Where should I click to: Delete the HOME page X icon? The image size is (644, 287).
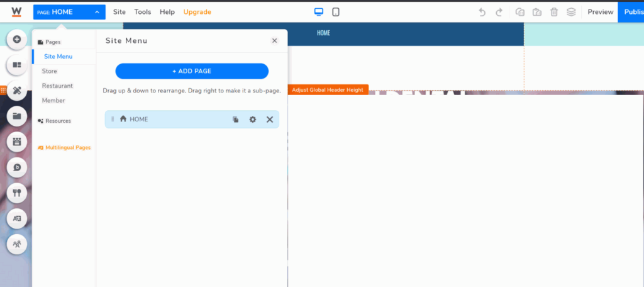click(270, 119)
